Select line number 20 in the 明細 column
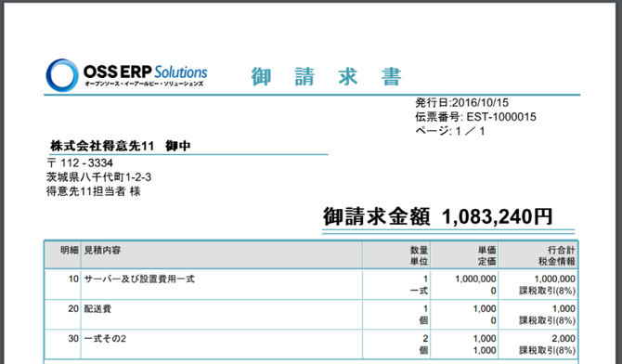Image resolution: width=622 pixels, height=364 pixels. pos(73,309)
